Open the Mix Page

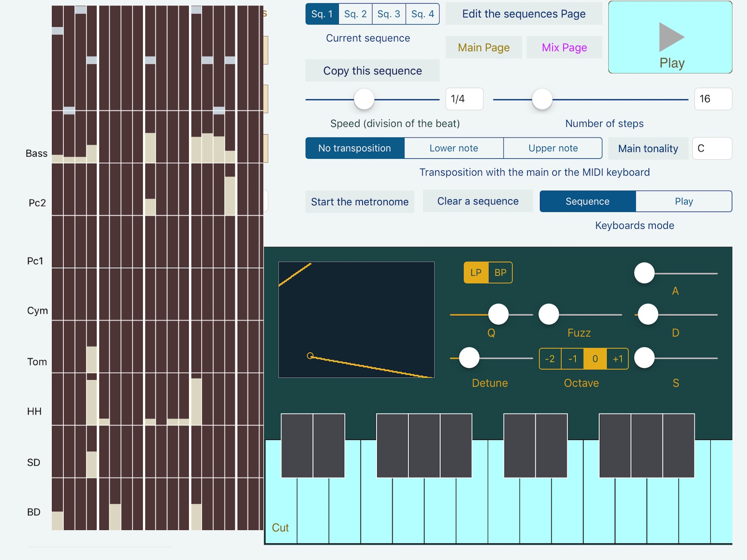(564, 47)
